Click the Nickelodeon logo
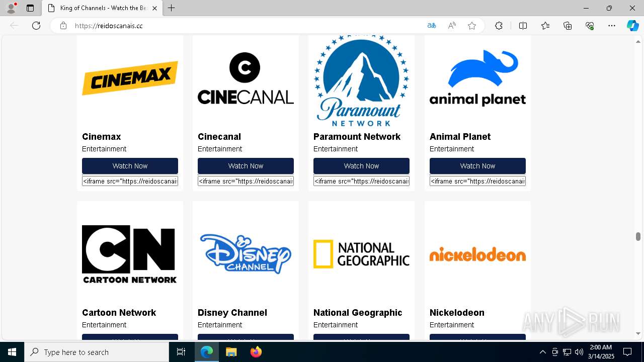This screenshot has width=644, height=362. coord(477,254)
